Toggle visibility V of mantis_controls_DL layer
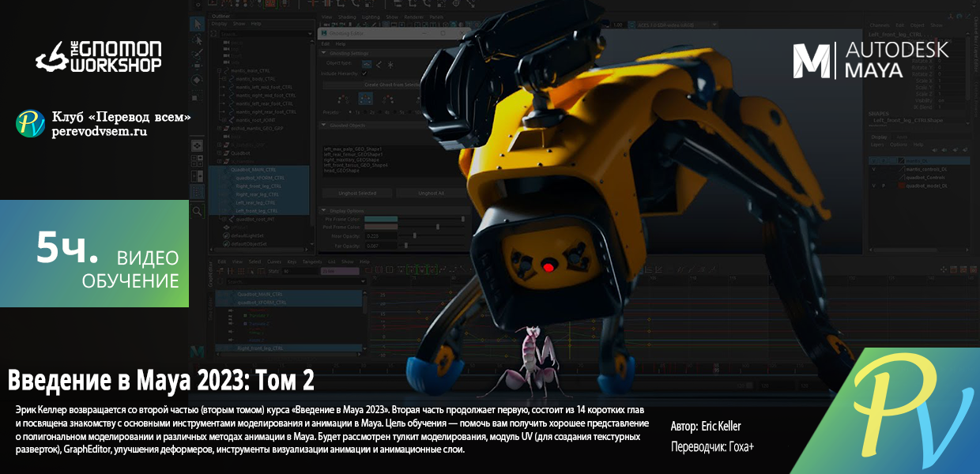Viewport: 980px width, 474px height. 874,169
